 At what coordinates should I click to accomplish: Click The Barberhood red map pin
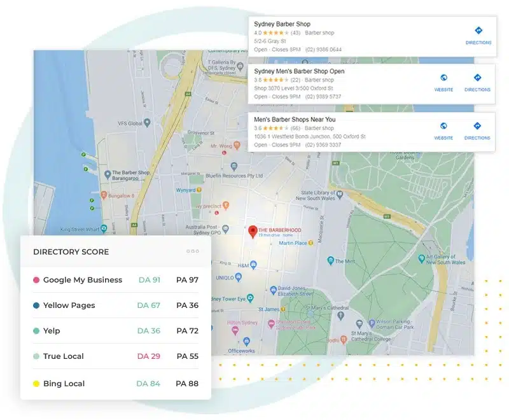click(253, 232)
